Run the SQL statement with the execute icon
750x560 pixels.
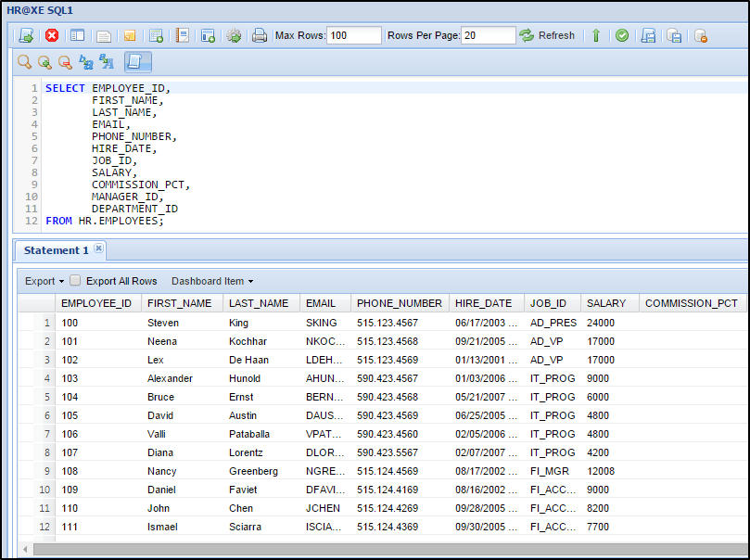[x=26, y=35]
